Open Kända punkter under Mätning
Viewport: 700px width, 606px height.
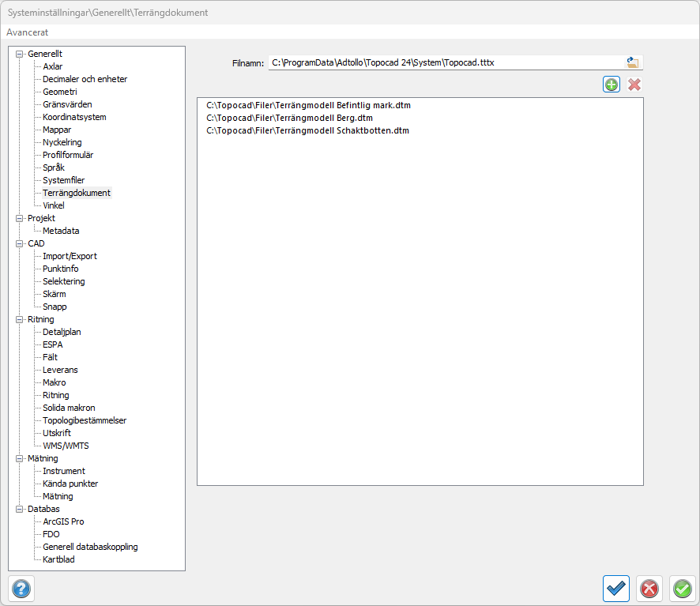(70, 484)
